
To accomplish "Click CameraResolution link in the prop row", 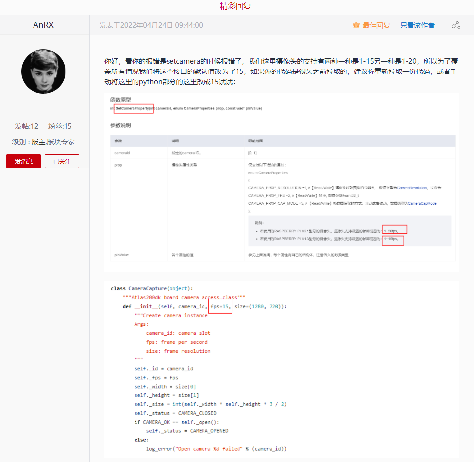I will (411, 188).
